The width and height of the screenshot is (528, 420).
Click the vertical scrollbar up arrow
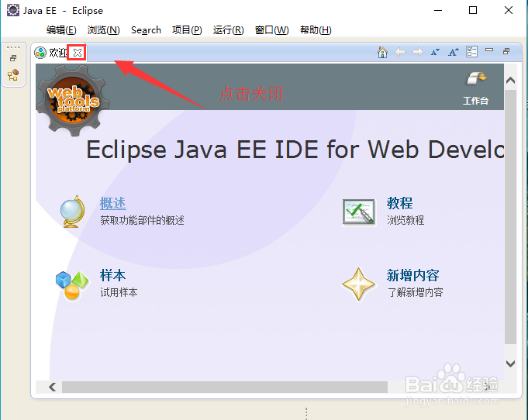[510, 80]
